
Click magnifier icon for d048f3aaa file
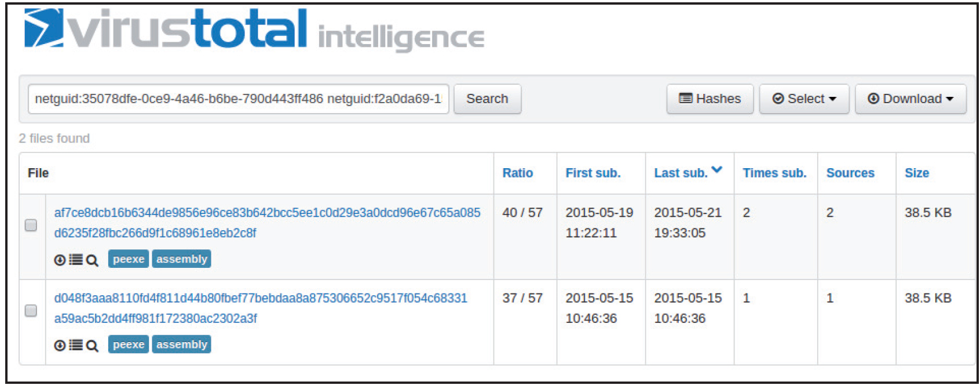92,346
